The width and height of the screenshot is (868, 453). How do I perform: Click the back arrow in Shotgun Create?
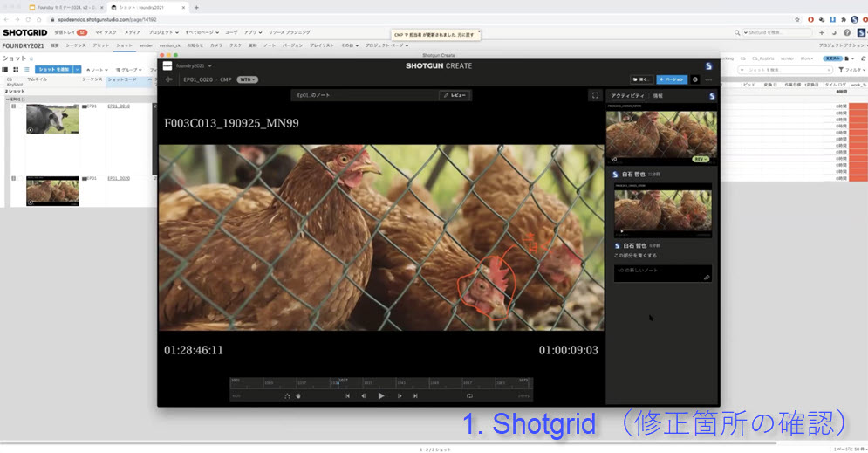(x=169, y=79)
